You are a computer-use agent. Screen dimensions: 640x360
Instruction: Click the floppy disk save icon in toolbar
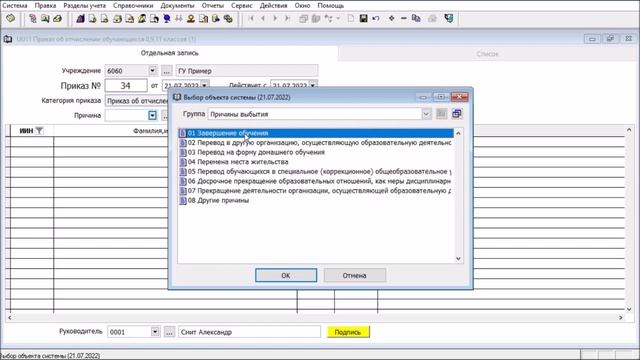pos(363,19)
